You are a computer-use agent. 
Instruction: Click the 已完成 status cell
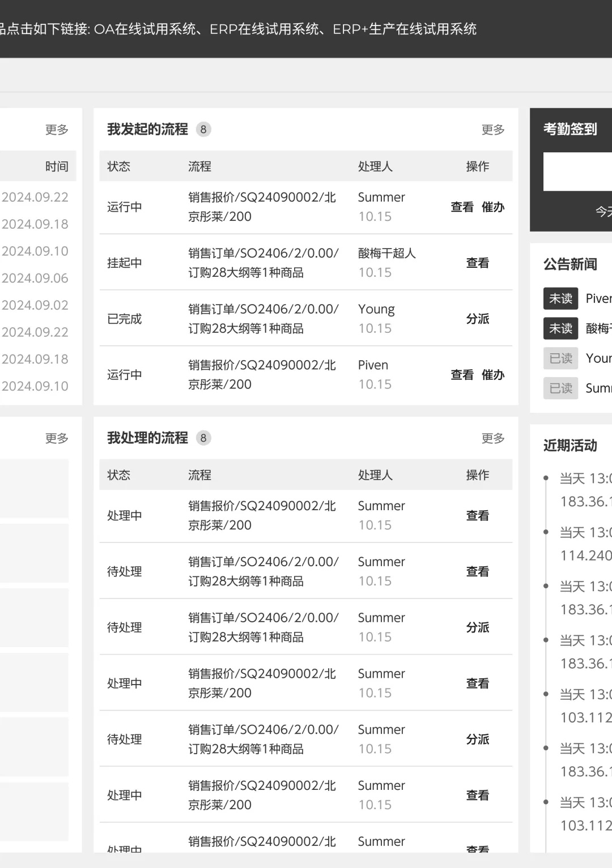(x=125, y=319)
